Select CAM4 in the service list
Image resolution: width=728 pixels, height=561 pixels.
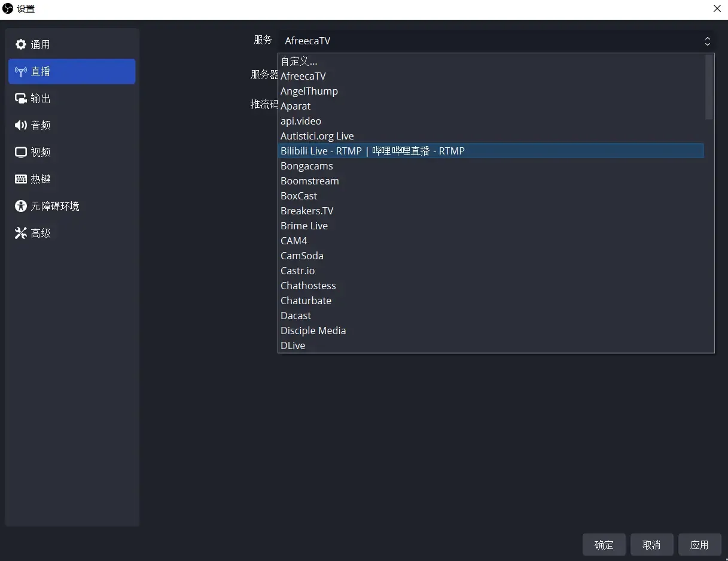point(491,241)
